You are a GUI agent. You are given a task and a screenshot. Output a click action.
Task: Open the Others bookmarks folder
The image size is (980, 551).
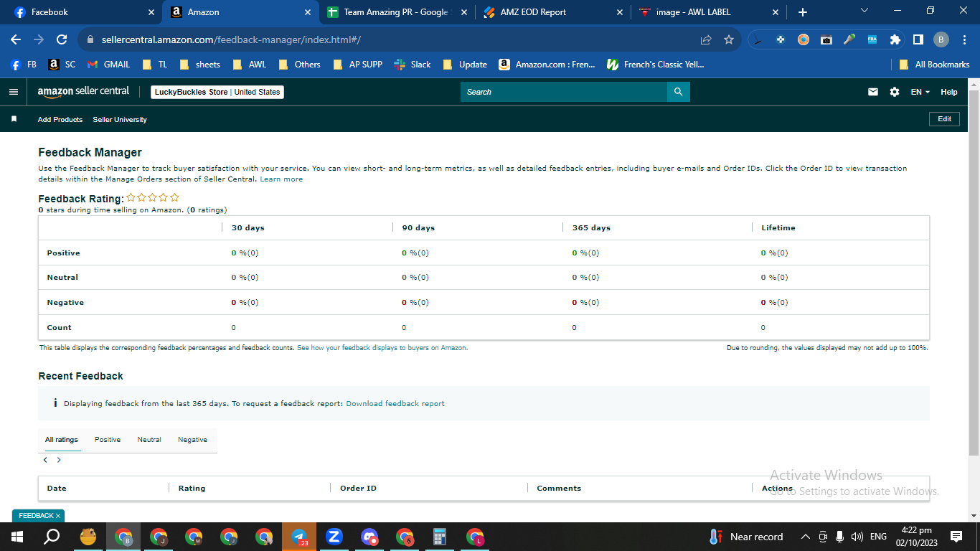300,65
